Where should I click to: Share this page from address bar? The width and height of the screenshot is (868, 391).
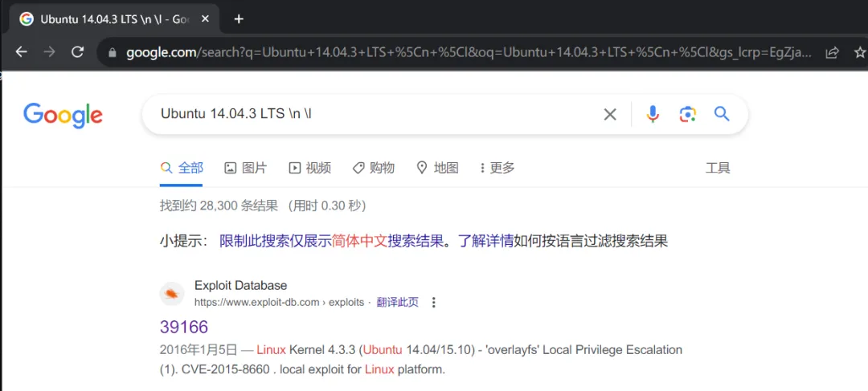[x=832, y=52]
